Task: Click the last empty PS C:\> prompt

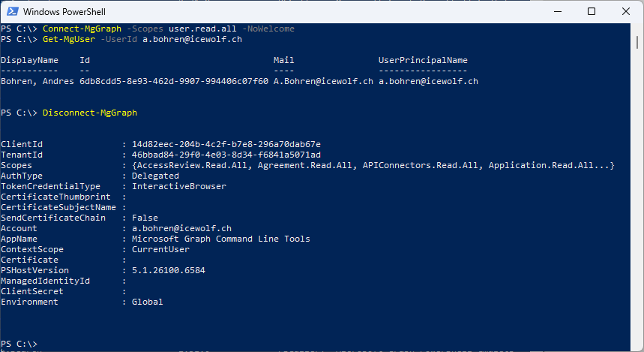Action: coord(45,344)
